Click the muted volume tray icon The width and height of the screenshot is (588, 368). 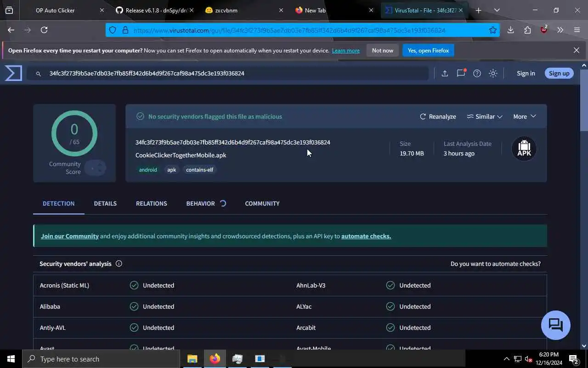click(x=528, y=359)
